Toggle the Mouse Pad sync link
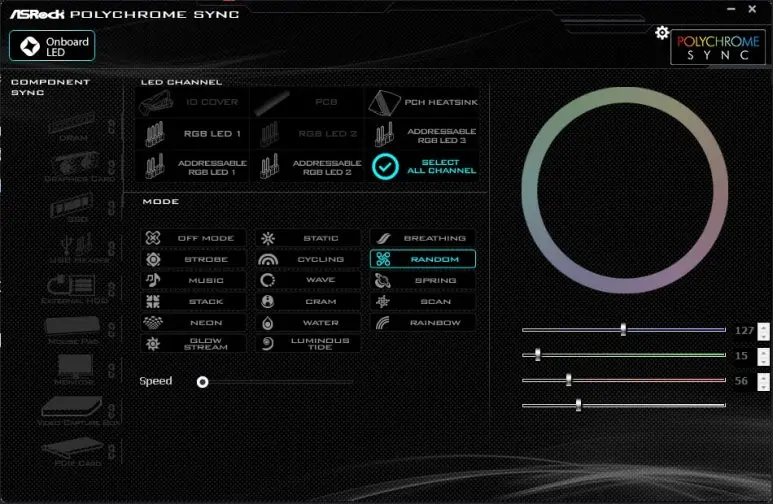 tap(112, 330)
